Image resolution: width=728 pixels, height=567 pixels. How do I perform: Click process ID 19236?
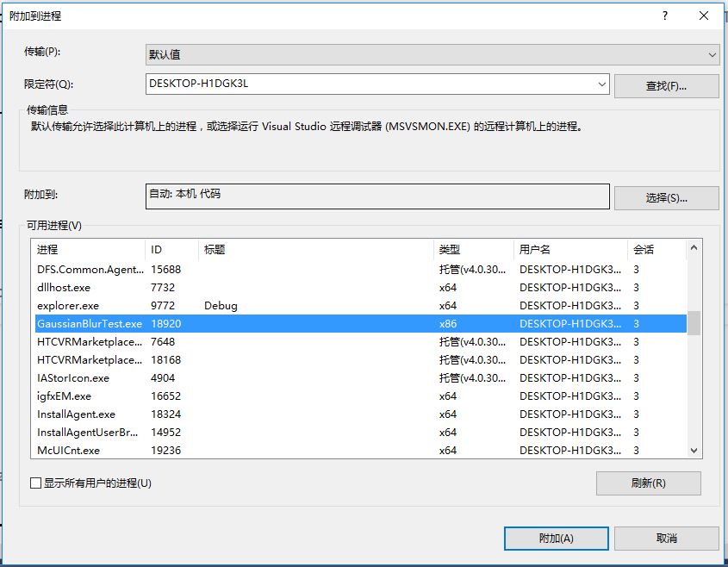(x=165, y=451)
